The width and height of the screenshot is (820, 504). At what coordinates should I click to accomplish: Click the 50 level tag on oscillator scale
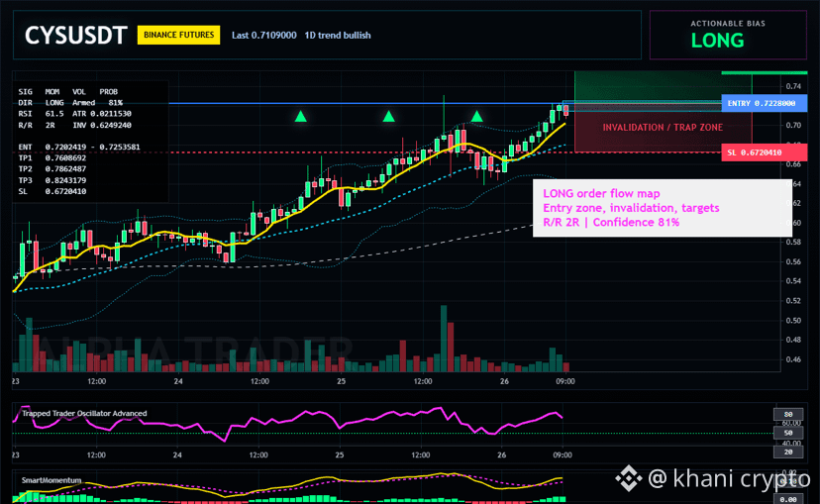click(788, 433)
